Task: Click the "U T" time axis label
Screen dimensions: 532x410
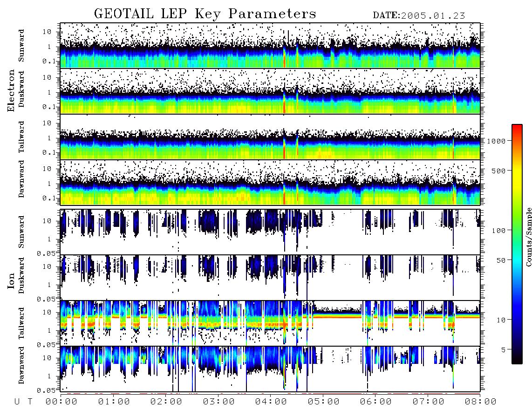Action: [x=23, y=402]
